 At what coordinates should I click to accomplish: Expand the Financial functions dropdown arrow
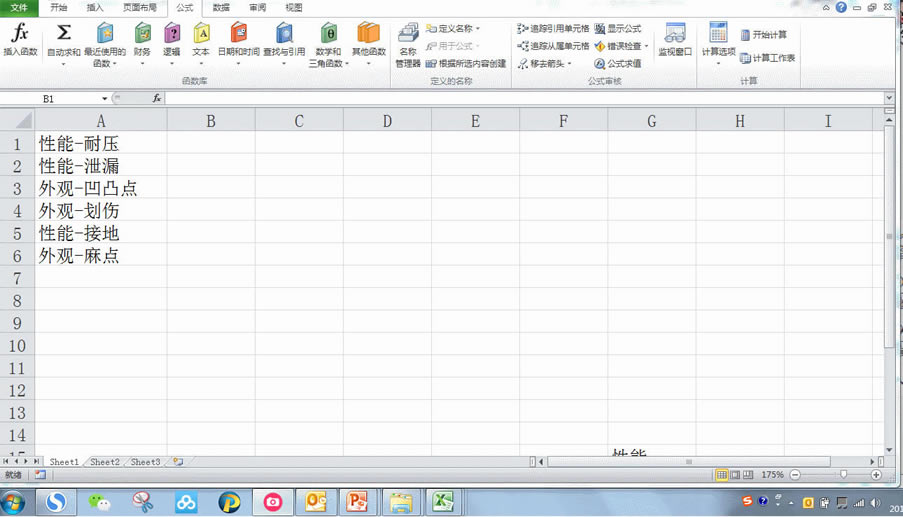(142, 63)
